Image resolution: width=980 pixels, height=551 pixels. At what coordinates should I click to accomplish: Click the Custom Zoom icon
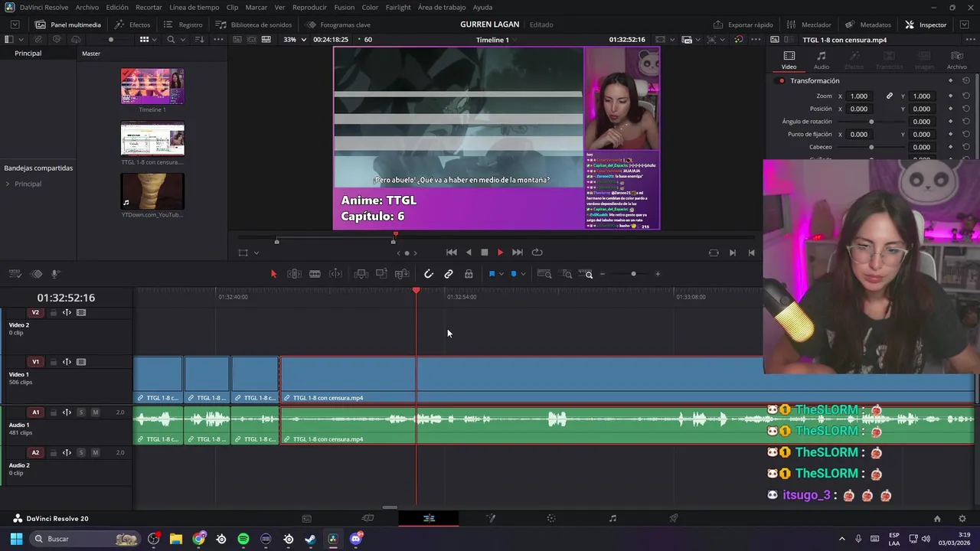pos(586,274)
